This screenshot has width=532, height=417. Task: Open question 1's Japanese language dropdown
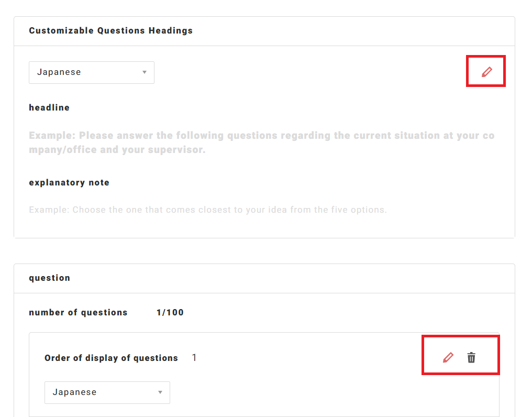(107, 392)
